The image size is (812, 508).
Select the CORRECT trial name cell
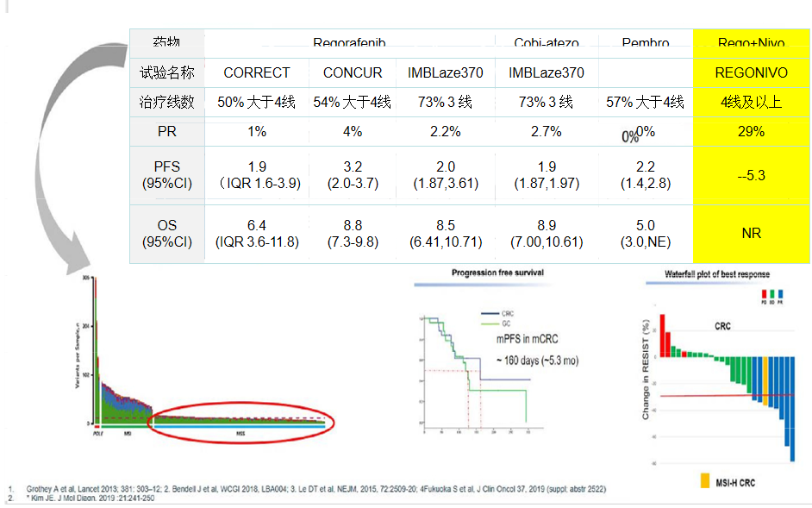[x=257, y=72]
